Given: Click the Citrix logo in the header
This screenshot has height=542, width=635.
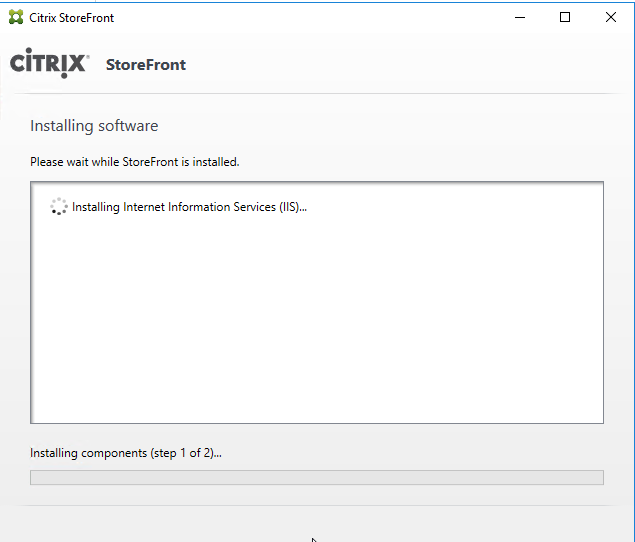Looking at the screenshot, I should point(49,63).
